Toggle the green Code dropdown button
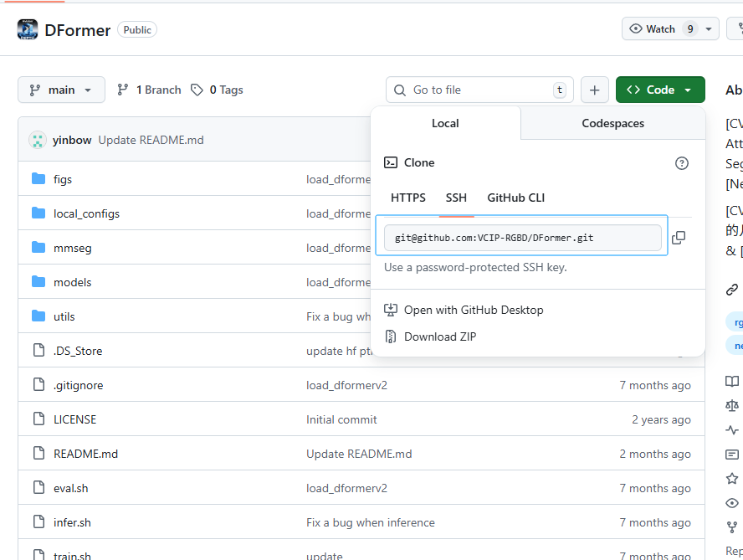Image resolution: width=743 pixels, height=560 pixels. coord(660,90)
